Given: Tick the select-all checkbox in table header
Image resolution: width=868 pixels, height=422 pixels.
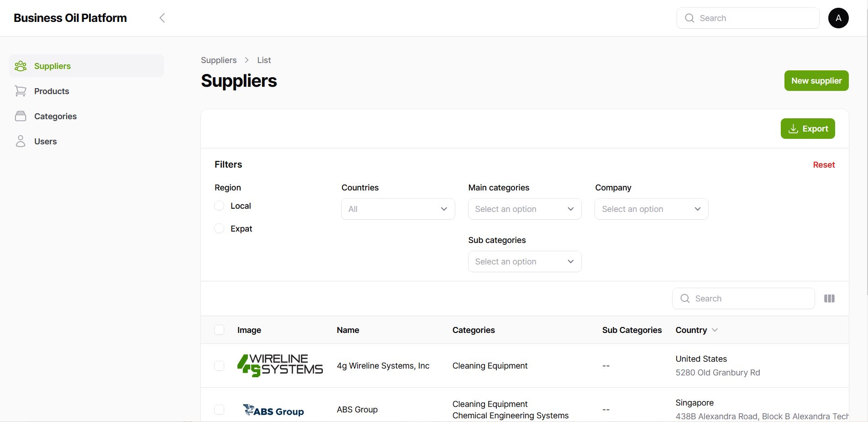Looking at the screenshot, I should [220, 330].
